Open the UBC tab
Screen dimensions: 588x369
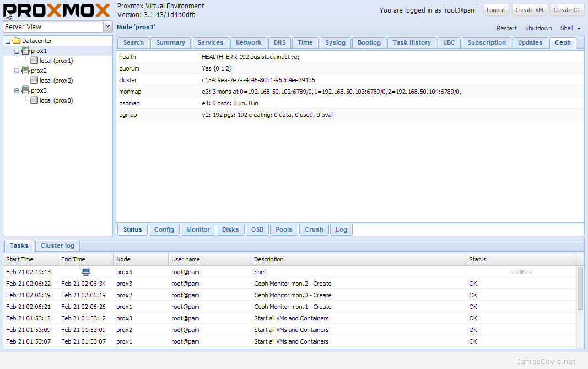click(x=449, y=43)
